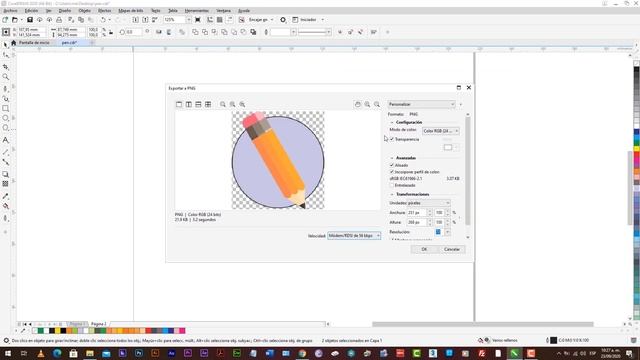This screenshot has width=640, height=360.
Task: Open the zoom level dropdown in toolbar
Action: click(x=188, y=20)
